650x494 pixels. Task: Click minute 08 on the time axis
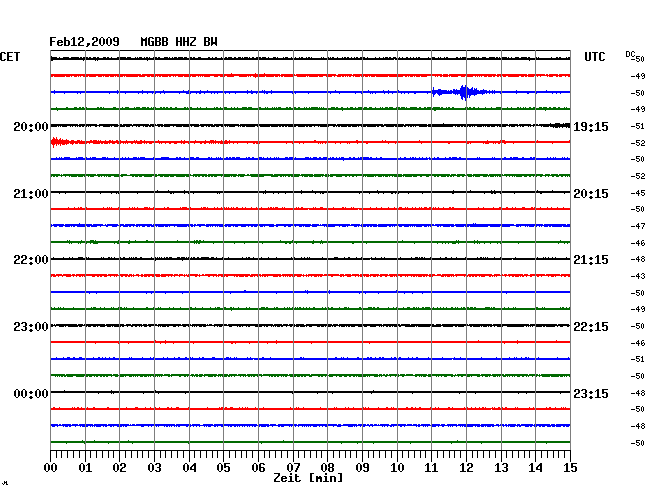(327, 468)
